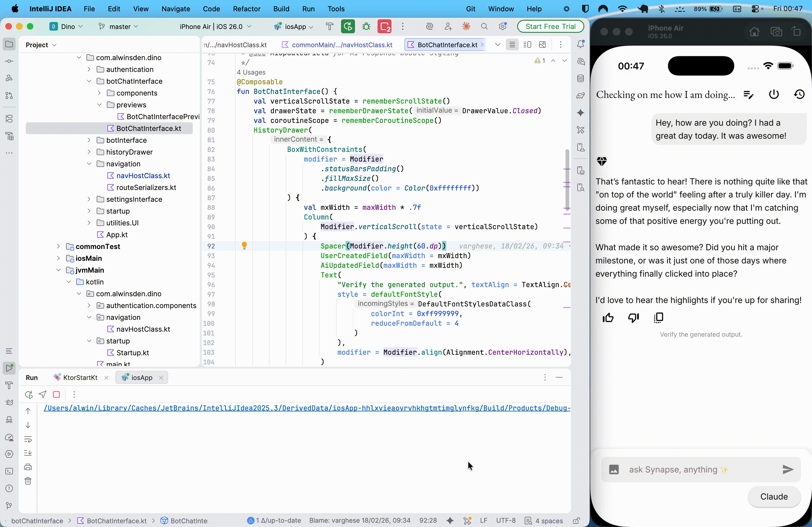Open the Terminal tool window
The height and width of the screenshot is (527, 812).
pyautogui.click(x=9, y=472)
